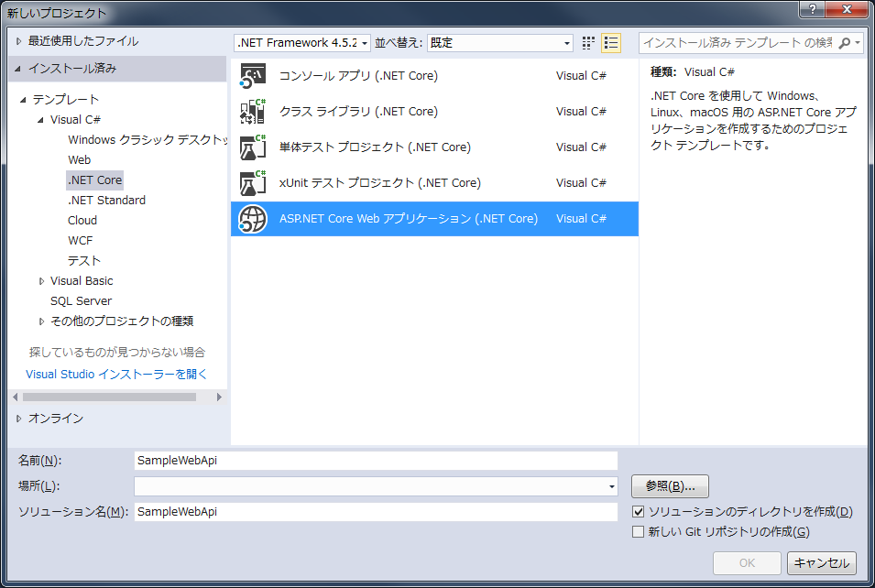Select the Cloud category
The height and width of the screenshot is (588, 875).
[82, 221]
